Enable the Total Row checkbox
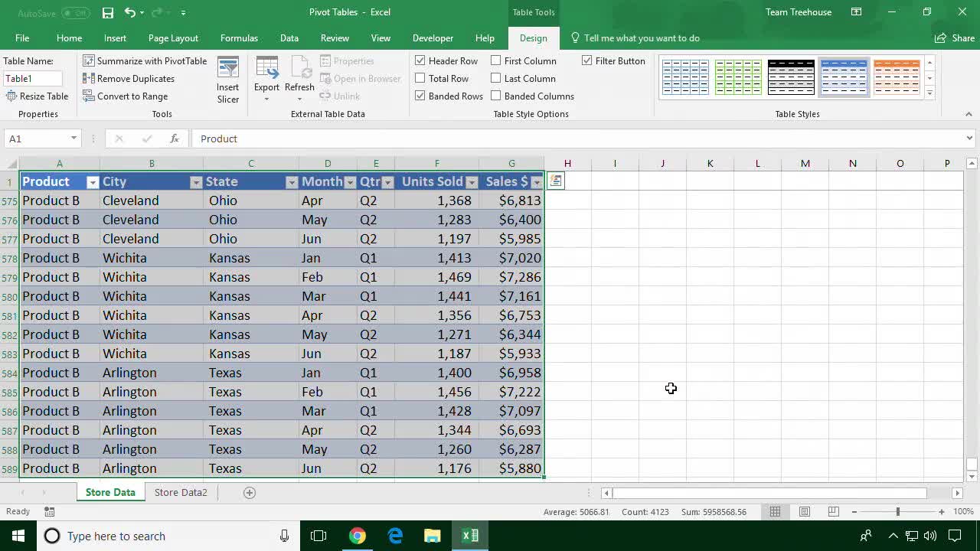Screen dimensions: 980x551 click(420, 78)
